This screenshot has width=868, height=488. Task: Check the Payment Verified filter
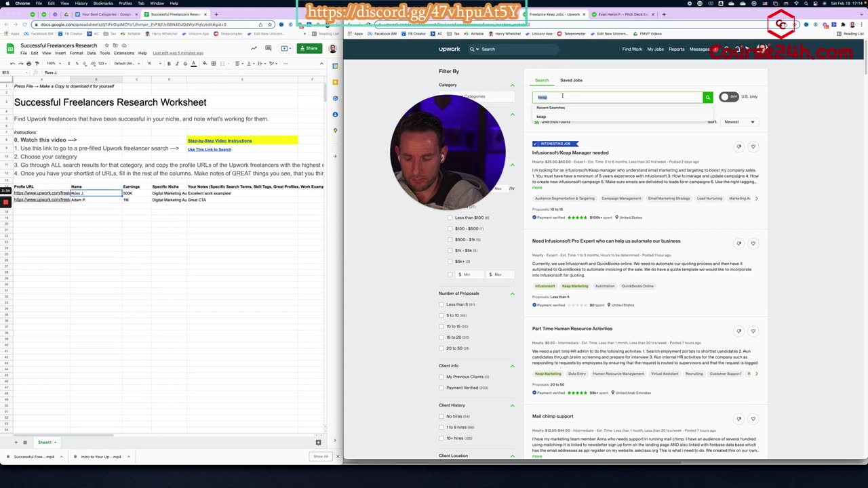[x=441, y=388]
